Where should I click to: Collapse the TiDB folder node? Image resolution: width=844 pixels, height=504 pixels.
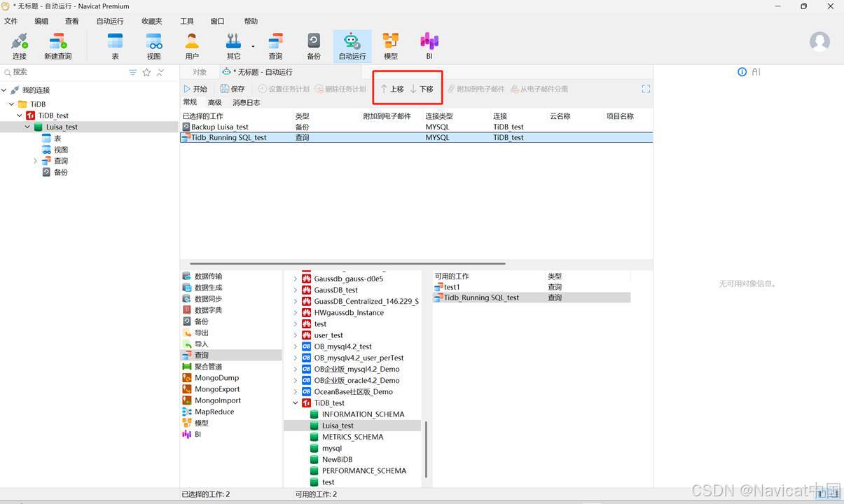pos(12,104)
